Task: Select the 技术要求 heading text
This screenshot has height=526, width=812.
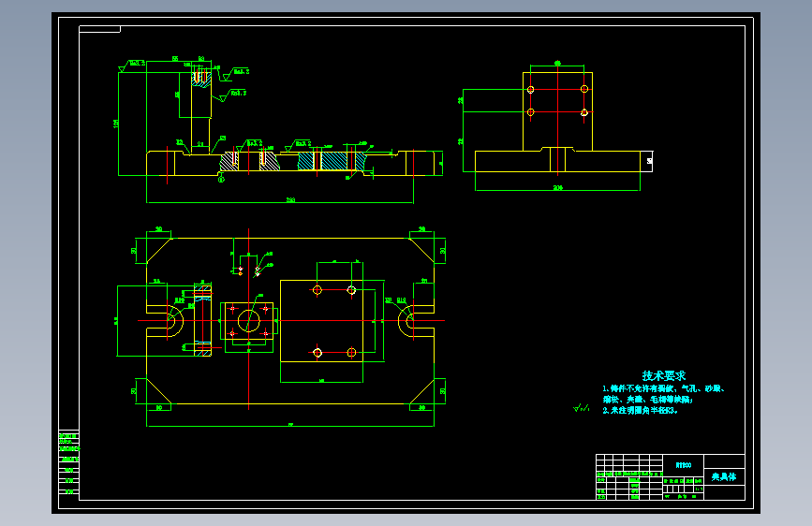Action: point(664,376)
